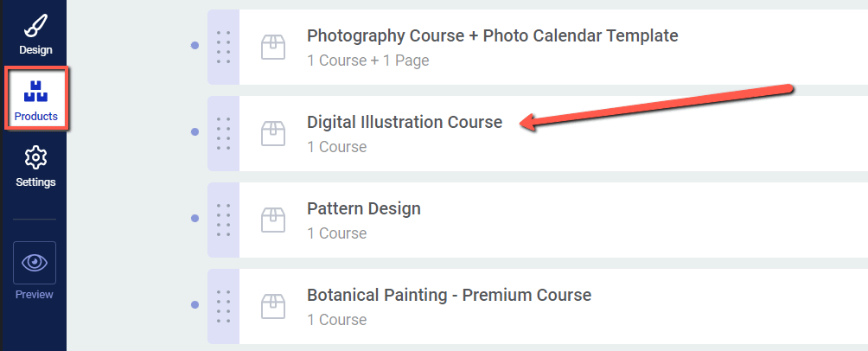Open the Digital Illustration Course product
The width and height of the screenshot is (868, 351).
click(x=405, y=123)
